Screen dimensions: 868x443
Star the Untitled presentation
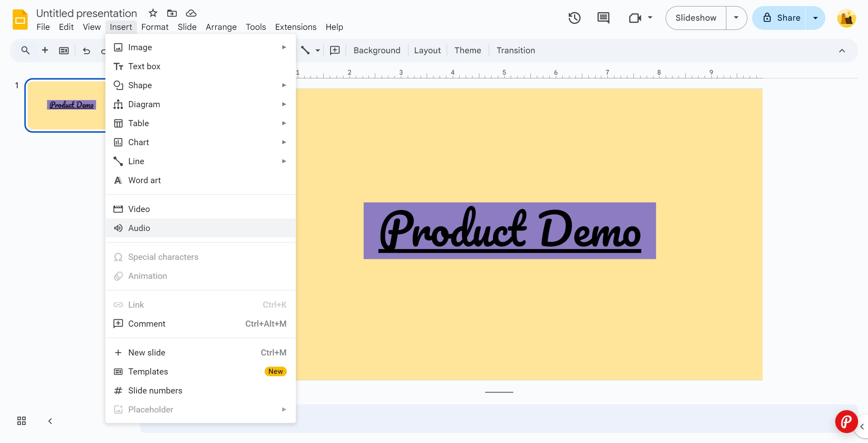(153, 13)
